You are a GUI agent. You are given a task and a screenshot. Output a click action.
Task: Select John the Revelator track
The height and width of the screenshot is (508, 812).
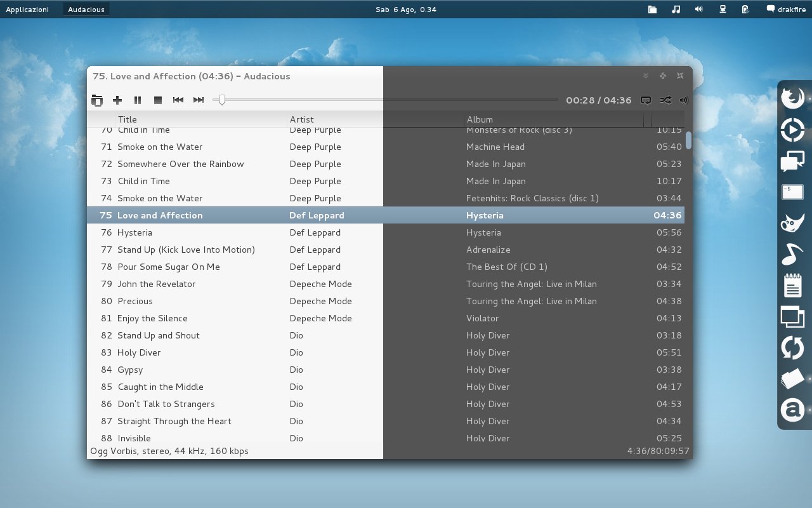pyautogui.click(x=386, y=284)
